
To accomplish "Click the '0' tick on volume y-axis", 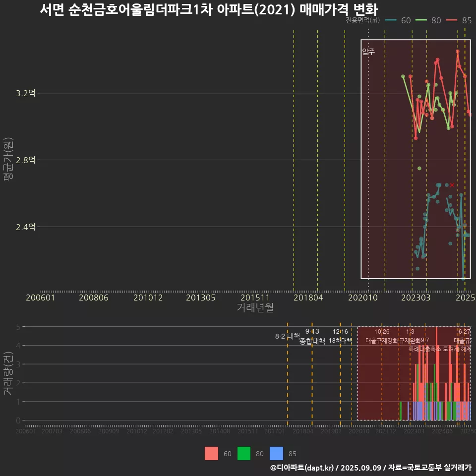I will [18, 420].
